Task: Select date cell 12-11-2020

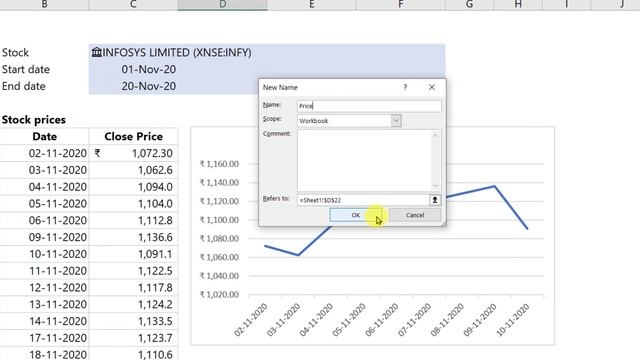Action: click(x=44, y=287)
